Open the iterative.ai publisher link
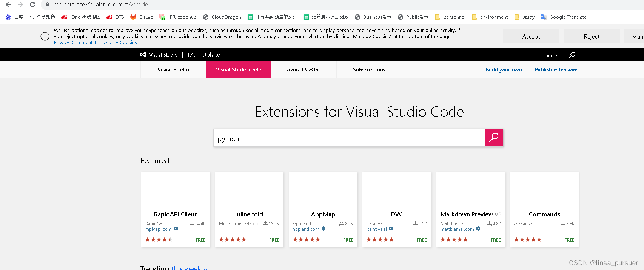The height and width of the screenshot is (270, 644). (x=377, y=229)
